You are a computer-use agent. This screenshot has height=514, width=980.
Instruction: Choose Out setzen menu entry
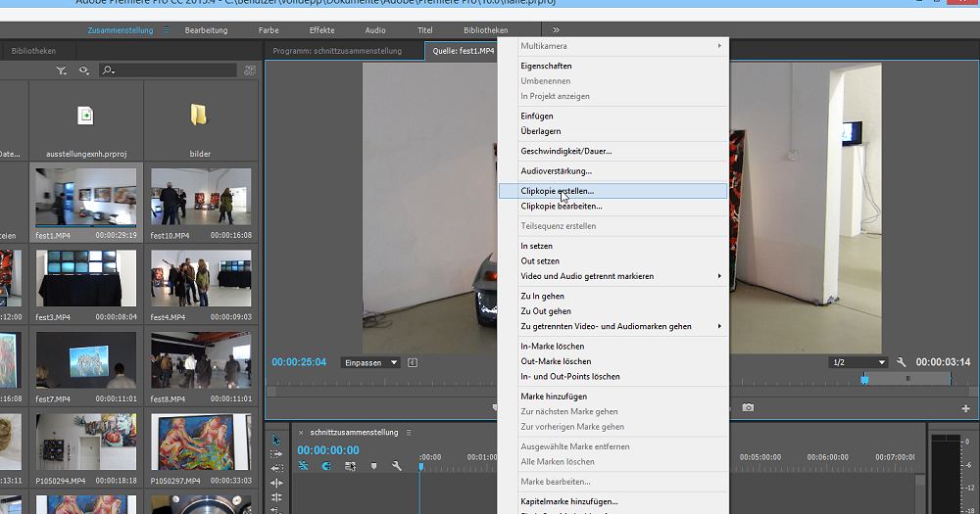pos(613,261)
